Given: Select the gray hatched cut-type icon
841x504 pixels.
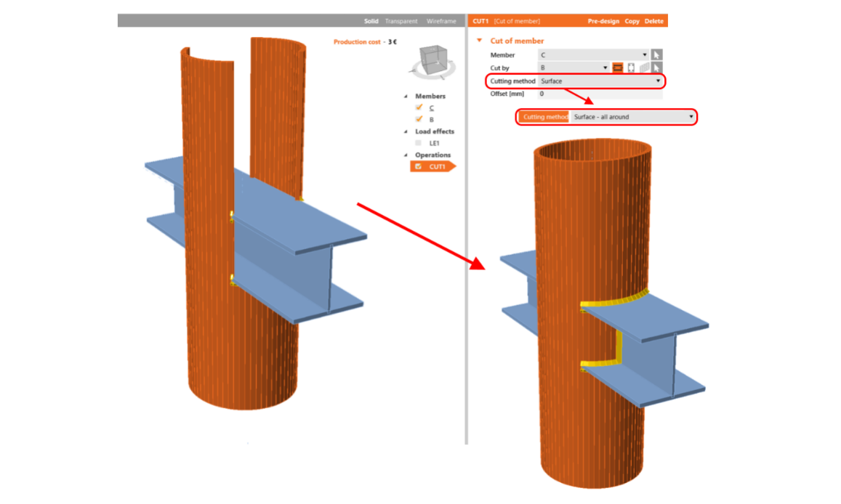Looking at the screenshot, I should coord(644,68).
